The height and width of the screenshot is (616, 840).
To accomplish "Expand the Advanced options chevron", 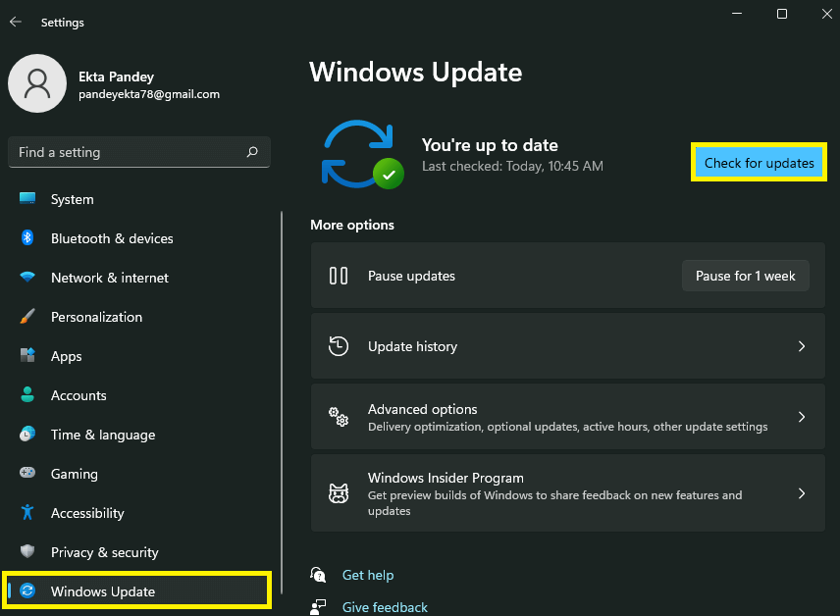I will tap(802, 417).
